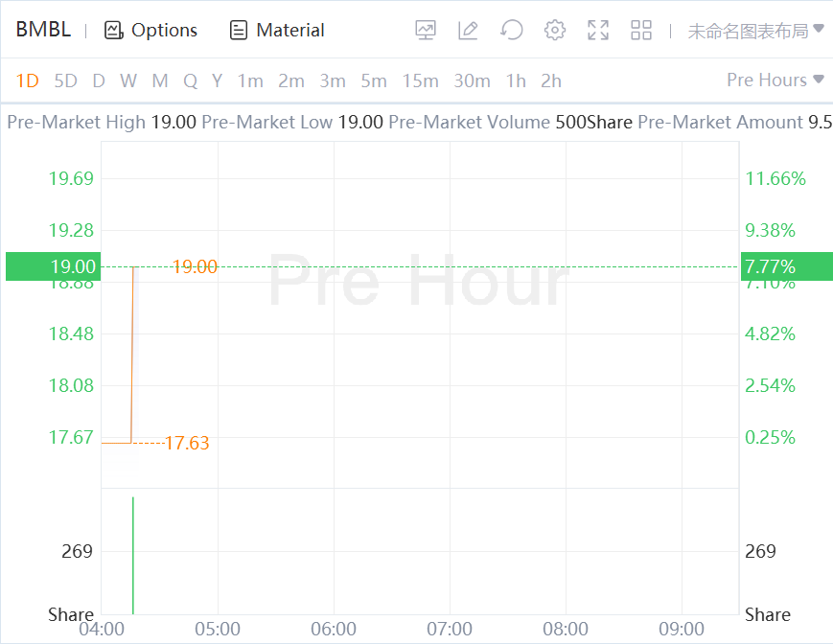Click the chart indicator icon in toolbar
833x644 pixels.
click(426, 30)
